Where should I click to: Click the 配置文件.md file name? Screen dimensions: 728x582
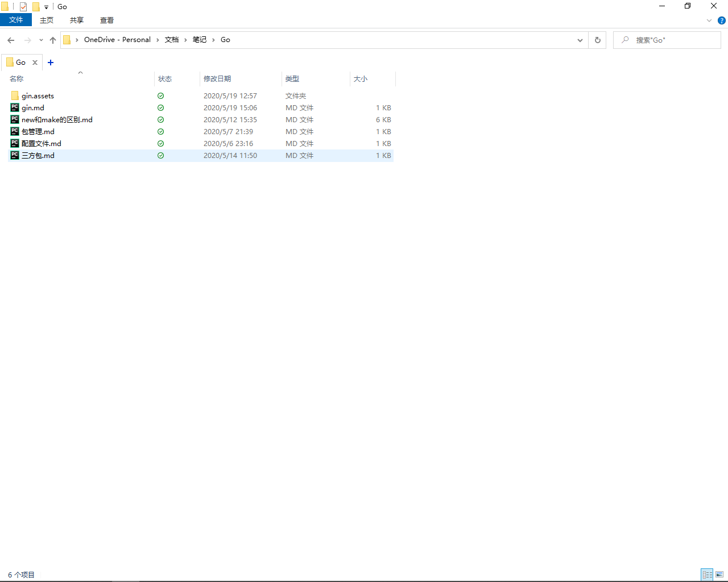[x=42, y=144]
